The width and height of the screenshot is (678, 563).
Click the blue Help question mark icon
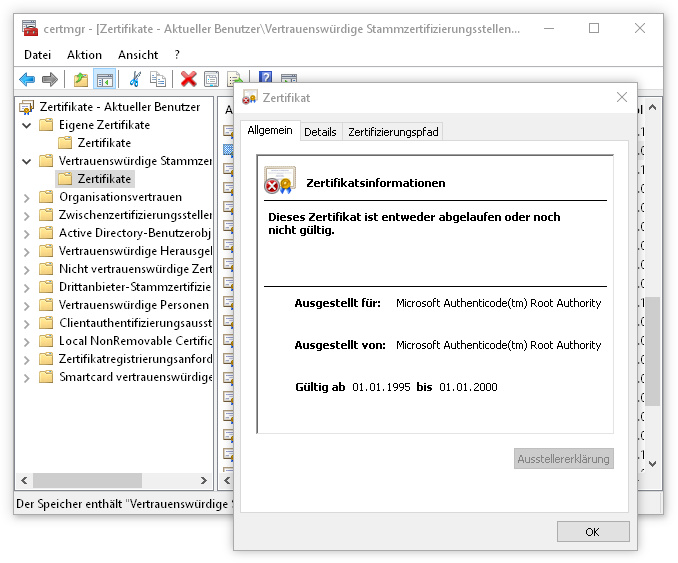coord(265,77)
